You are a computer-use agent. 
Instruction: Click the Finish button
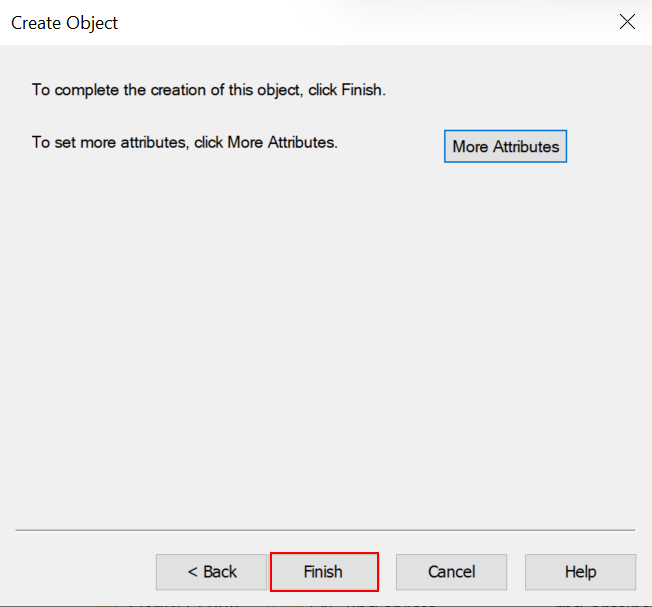[x=324, y=572]
